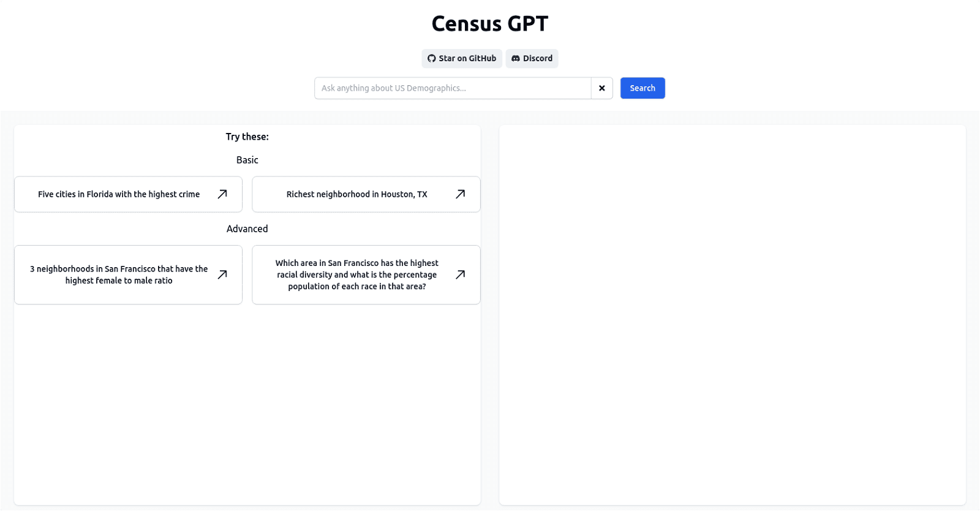Click the arrow icon on the racial diversity example
Viewport: 980px width, 511px height.
(459, 274)
